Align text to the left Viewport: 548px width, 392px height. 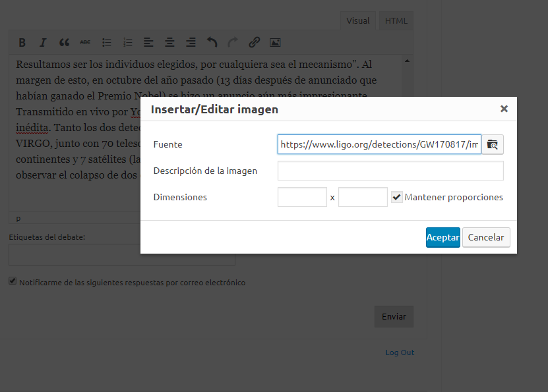[x=148, y=43]
